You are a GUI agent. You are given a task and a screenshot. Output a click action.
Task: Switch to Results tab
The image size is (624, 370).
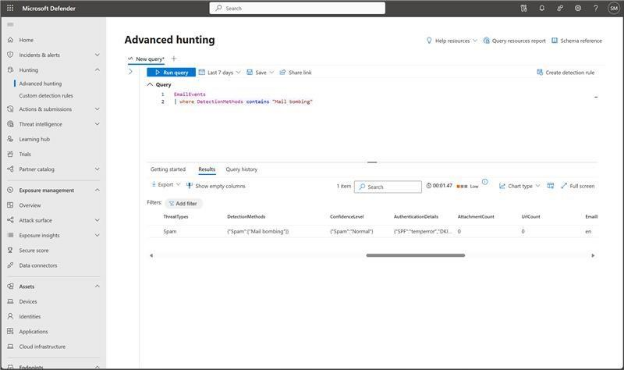tap(207, 169)
